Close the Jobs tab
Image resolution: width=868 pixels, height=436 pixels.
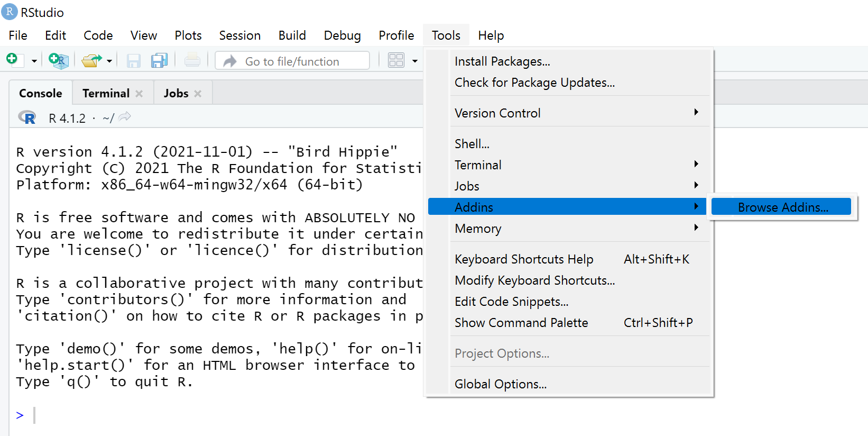point(198,94)
